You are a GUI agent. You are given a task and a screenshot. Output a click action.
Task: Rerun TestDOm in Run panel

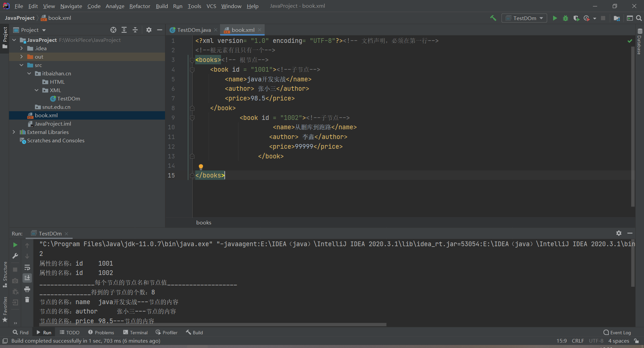point(15,245)
